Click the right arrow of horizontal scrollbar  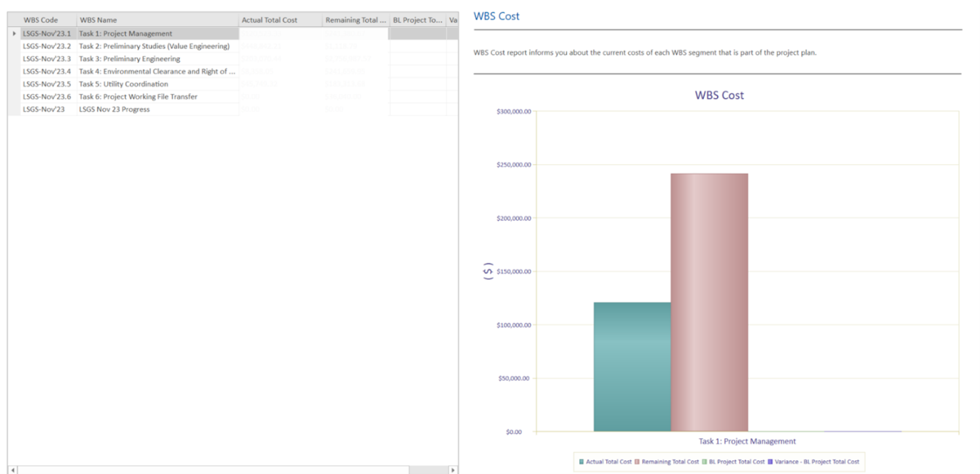tap(453, 470)
